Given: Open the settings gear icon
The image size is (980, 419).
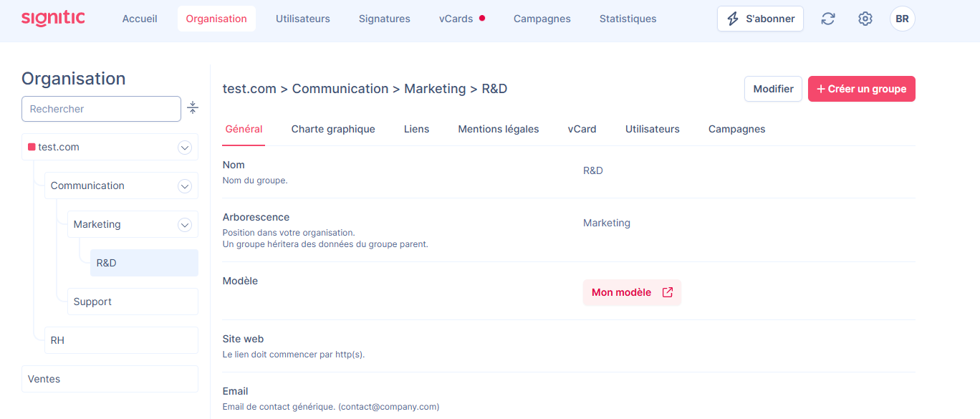Looking at the screenshot, I should tap(865, 19).
